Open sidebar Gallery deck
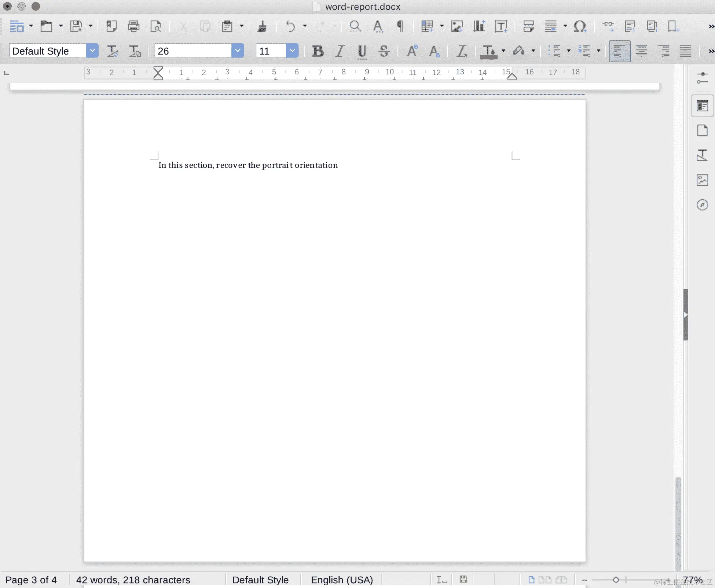Image resolution: width=715 pixels, height=588 pixels. pos(702,180)
